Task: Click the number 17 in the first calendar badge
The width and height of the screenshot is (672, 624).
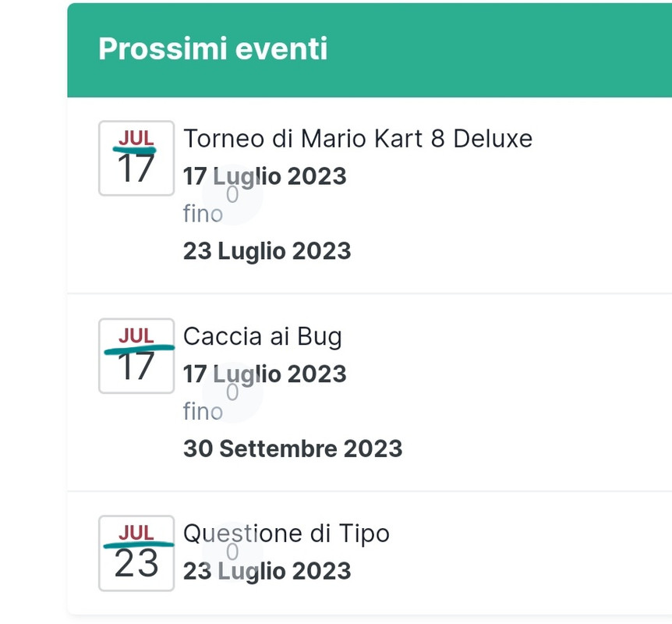Action: 136,168
